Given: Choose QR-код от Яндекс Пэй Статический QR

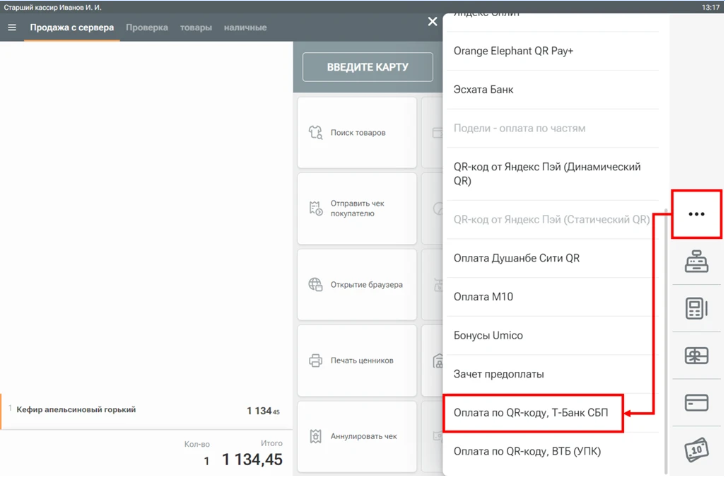Looking at the screenshot, I should (x=553, y=220).
